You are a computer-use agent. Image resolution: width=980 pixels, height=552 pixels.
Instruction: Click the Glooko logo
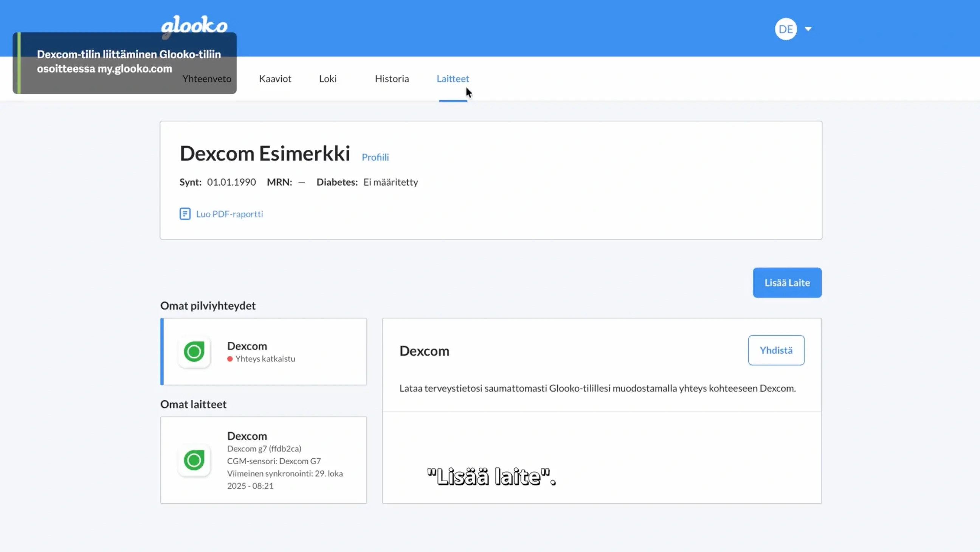point(194,26)
